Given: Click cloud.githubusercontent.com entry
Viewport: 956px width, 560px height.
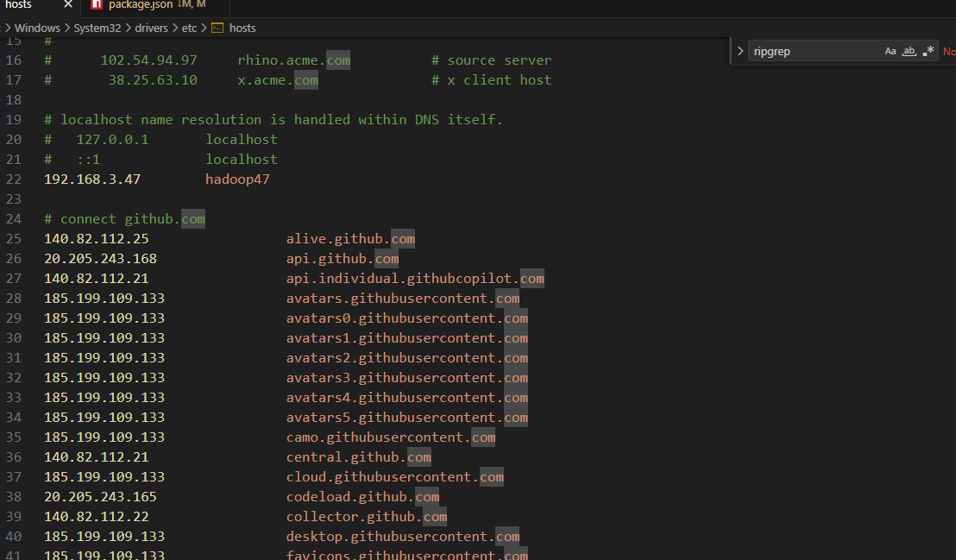Looking at the screenshot, I should (395, 476).
